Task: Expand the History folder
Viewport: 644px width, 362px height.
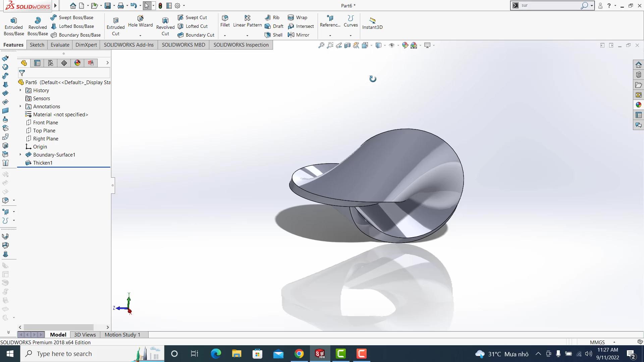Action: click(20, 90)
